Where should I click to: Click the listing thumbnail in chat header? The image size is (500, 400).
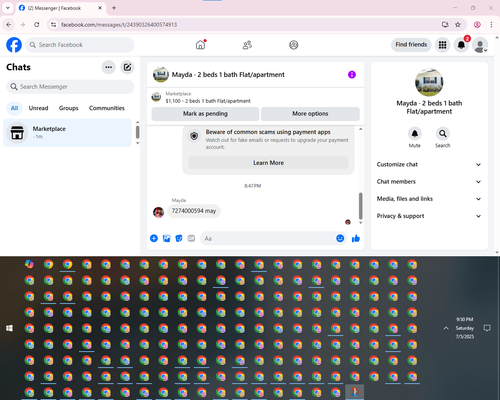click(x=161, y=75)
